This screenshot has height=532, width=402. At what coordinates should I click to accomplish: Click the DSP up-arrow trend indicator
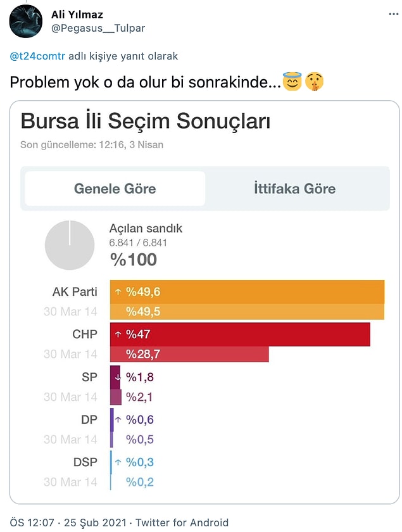(118, 462)
